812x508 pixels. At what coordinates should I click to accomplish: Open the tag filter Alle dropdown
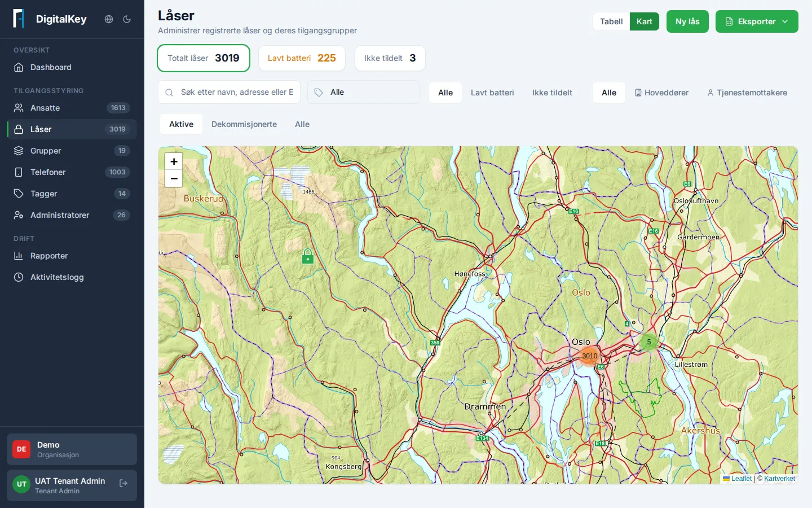click(364, 92)
